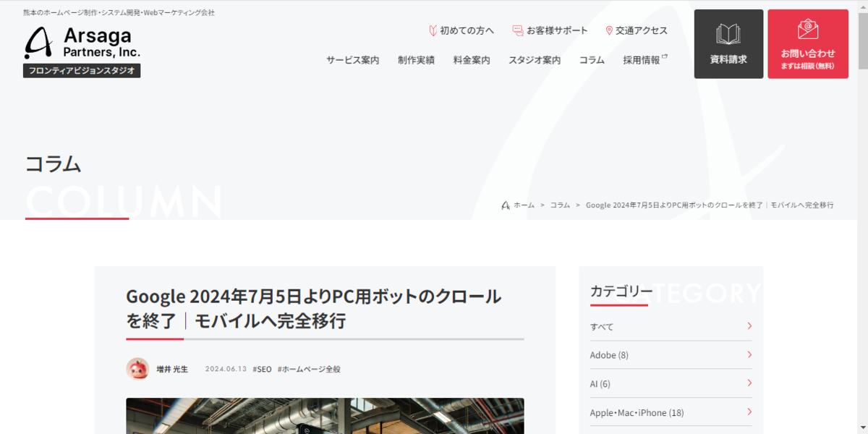Click the #ホームページ全般 tag
Viewport: 868px width, 434px height.
(x=309, y=369)
